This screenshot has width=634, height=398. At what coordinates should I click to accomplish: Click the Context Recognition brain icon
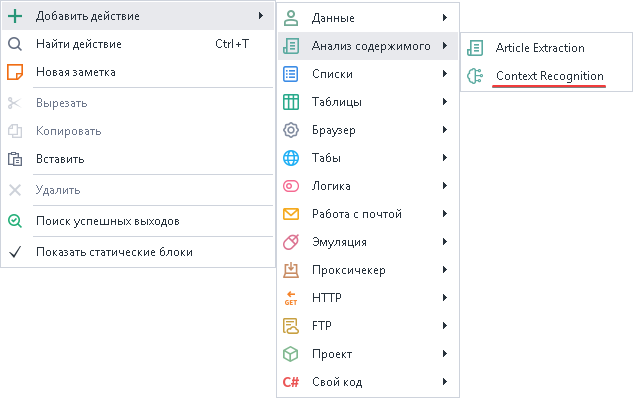(x=475, y=76)
